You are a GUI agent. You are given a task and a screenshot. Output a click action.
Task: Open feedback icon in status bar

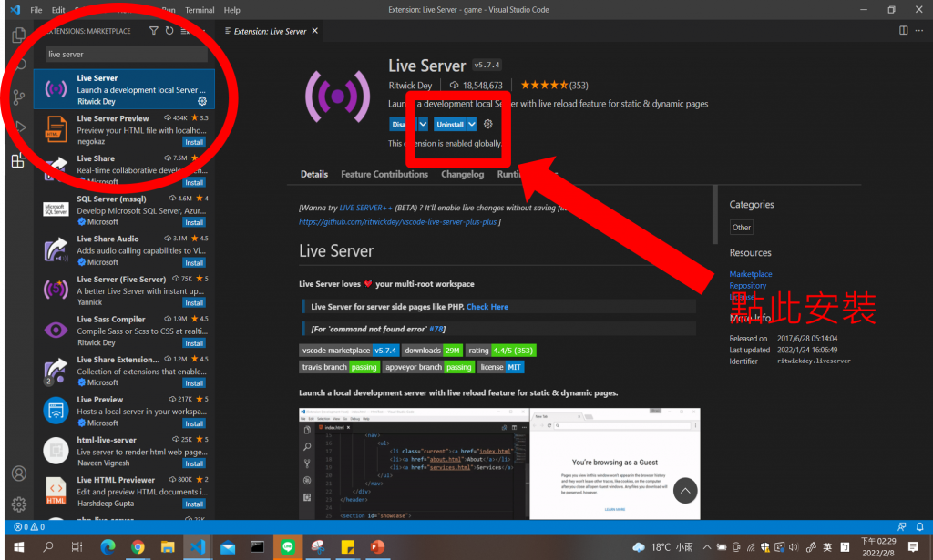(x=902, y=526)
